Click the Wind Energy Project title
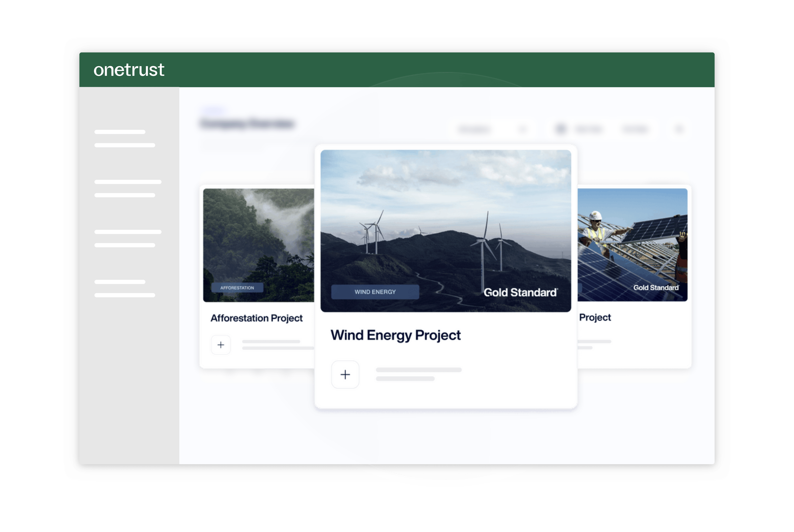Image resolution: width=794 pixels, height=532 pixels. pyautogui.click(x=395, y=335)
